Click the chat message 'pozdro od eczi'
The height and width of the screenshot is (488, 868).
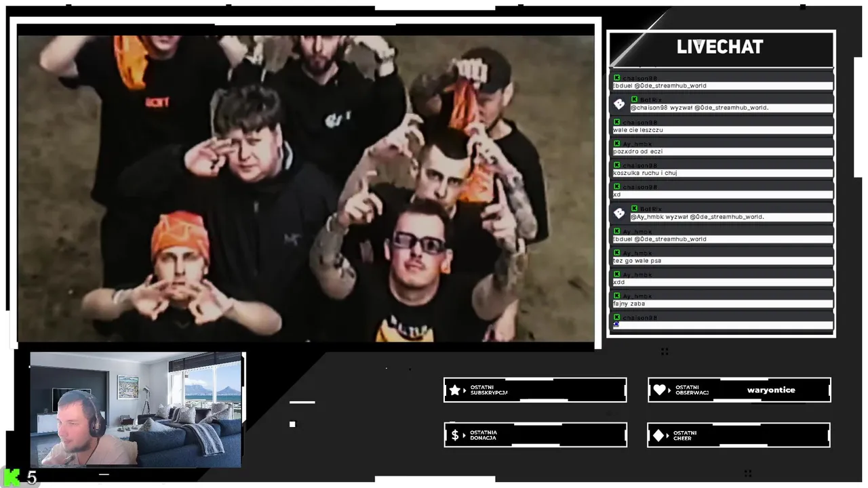point(638,152)
